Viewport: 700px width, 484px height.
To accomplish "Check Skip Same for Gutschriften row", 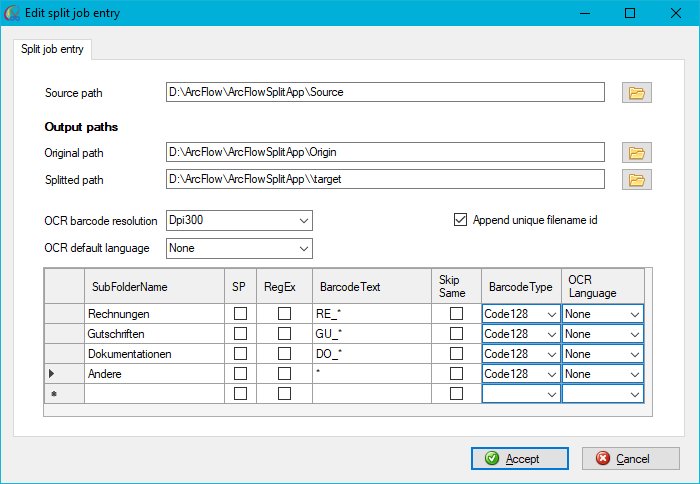I will pos(456,334).
